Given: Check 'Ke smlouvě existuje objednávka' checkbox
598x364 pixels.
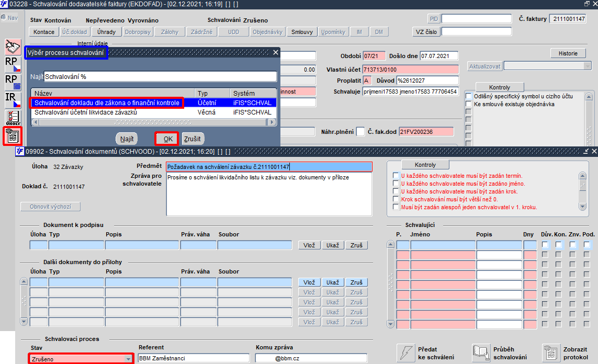Looking at the screenshot, I should point(468,104).
